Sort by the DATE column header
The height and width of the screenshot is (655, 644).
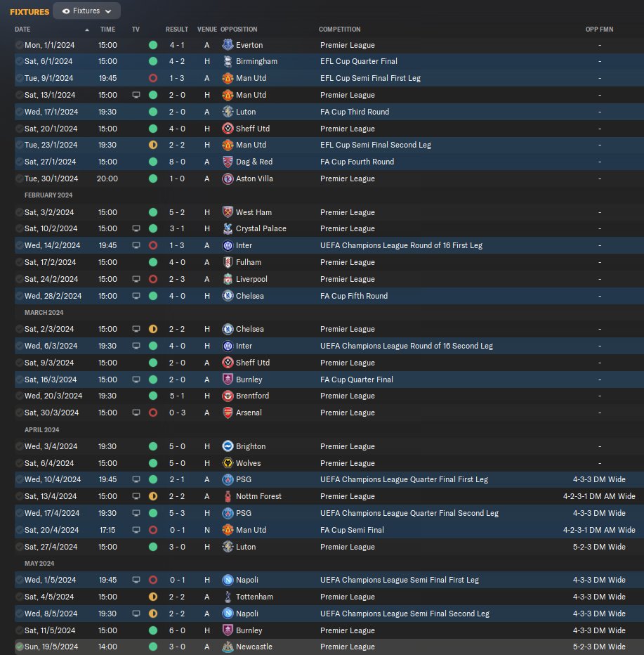22,30
